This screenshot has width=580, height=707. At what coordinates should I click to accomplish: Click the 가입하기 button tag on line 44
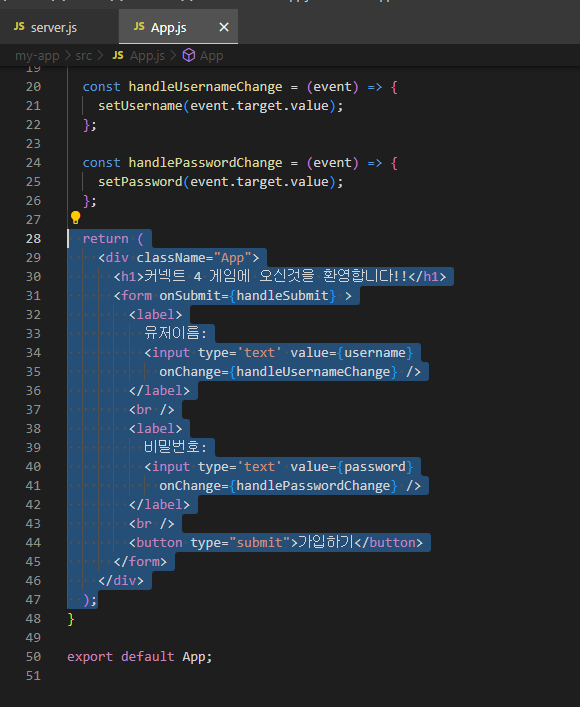pyautogui.click(x=276, y=542)
